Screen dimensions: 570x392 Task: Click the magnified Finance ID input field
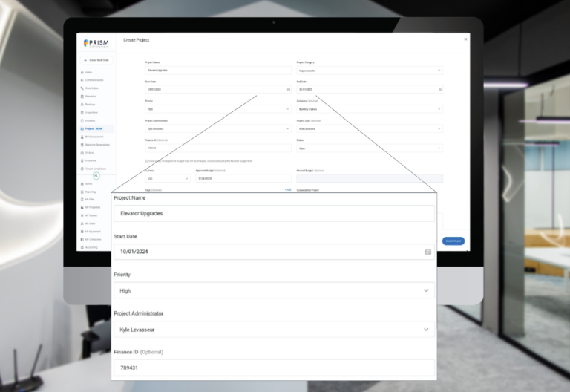273,367
